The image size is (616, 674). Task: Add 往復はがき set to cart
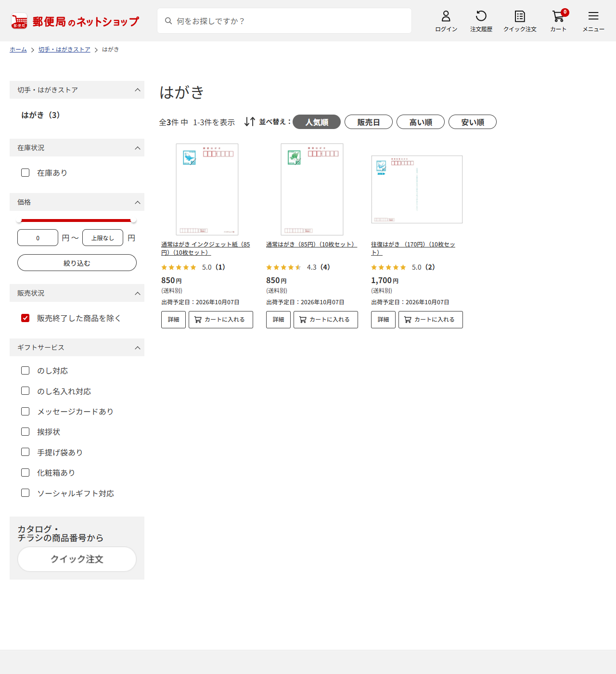click(x=431, y=320)
